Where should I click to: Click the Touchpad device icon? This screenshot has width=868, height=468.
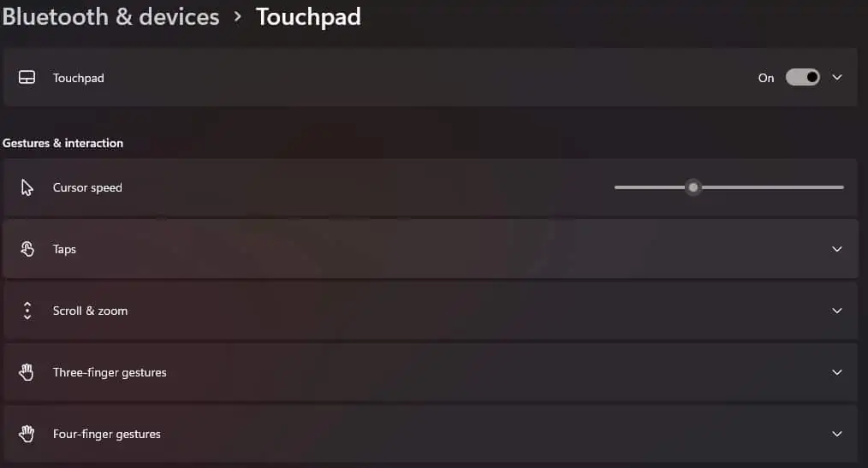pos(27,78)
